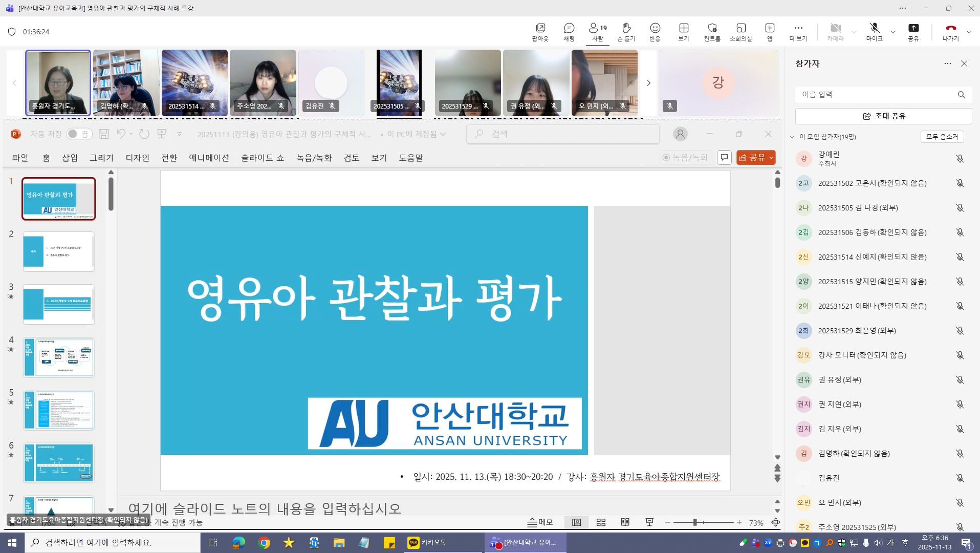This screenshot has height=553, width=980.
Task: Open the reactions menu
Action: [x=656, y=32]
